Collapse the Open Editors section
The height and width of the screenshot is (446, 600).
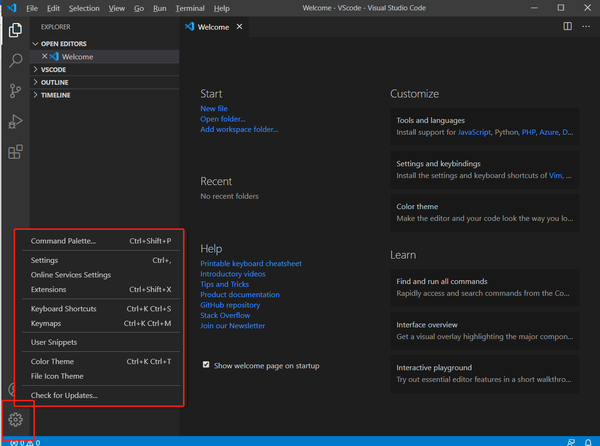(104, 44)
